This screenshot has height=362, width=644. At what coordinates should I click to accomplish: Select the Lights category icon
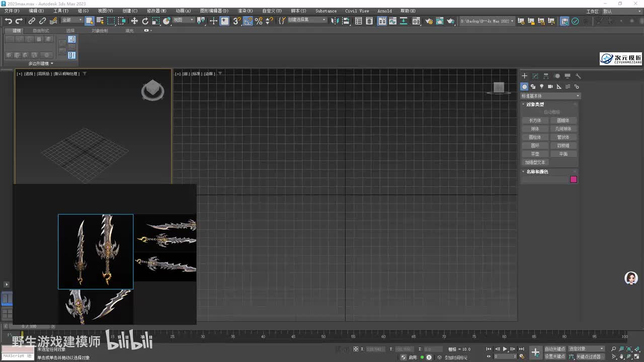click(542, 86)
